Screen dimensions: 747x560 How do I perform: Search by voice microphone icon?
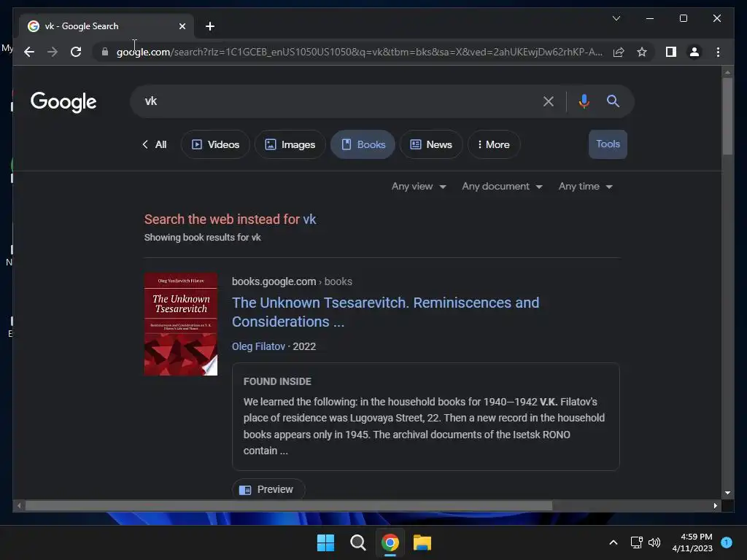coord(584,101)
